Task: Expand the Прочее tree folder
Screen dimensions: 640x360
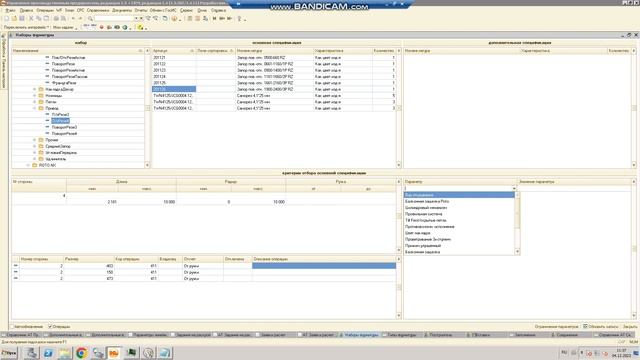Action: (x=35, y=140)
